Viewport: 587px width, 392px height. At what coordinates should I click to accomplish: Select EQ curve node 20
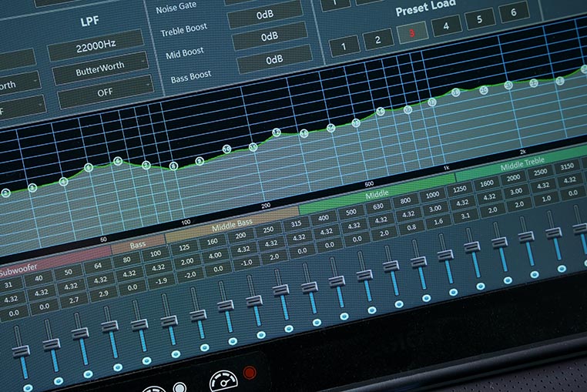[484, 90]
